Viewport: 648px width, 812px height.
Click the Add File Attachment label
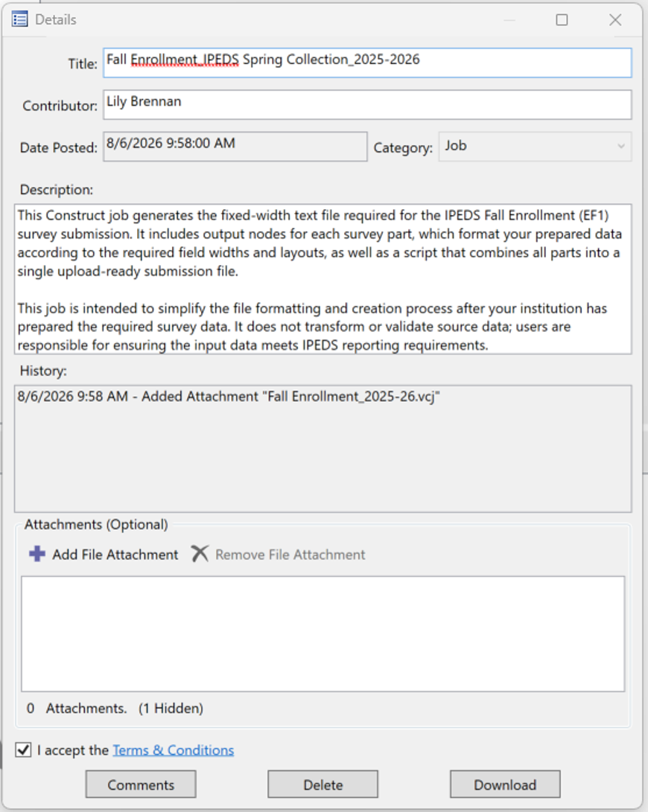click(x=115, y=554)
